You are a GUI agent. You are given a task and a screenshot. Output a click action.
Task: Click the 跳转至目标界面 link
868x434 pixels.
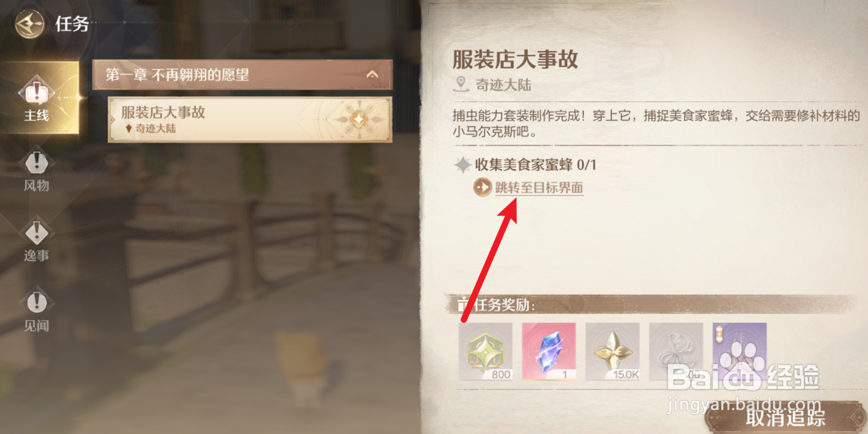point(539,187)
